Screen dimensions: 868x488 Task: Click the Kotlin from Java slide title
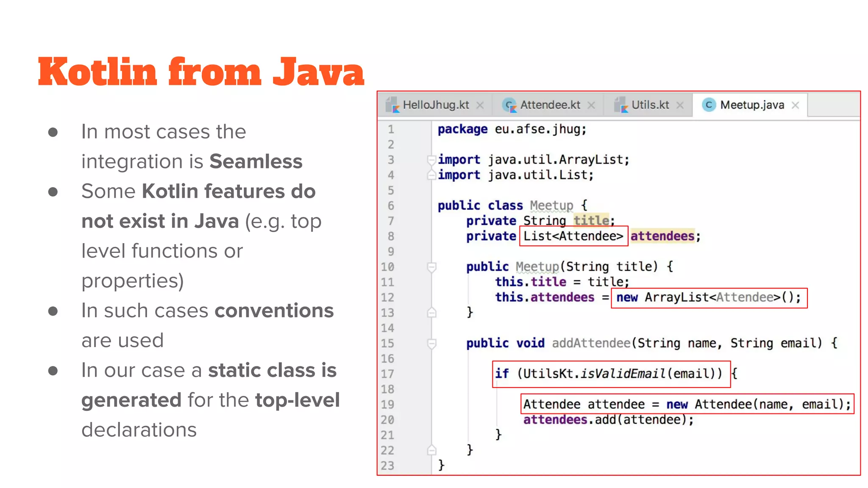pyautogui.click(x=201, y=72)
